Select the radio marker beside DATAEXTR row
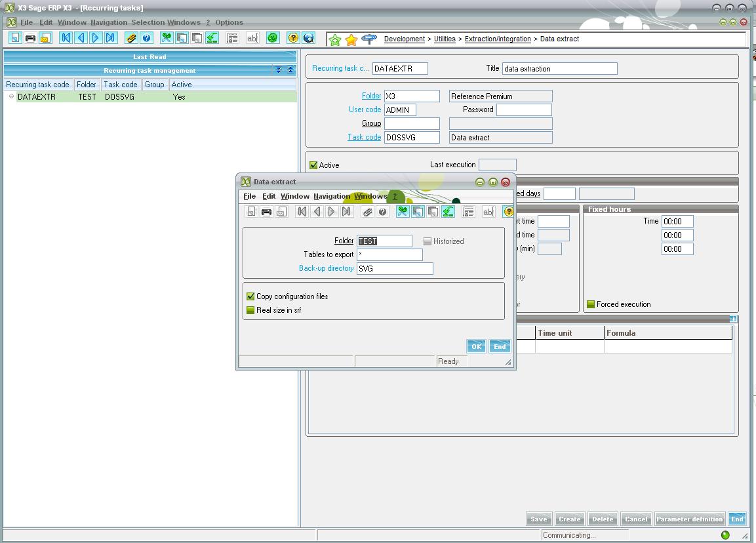 pyautogui.click(x=12, y=96)
